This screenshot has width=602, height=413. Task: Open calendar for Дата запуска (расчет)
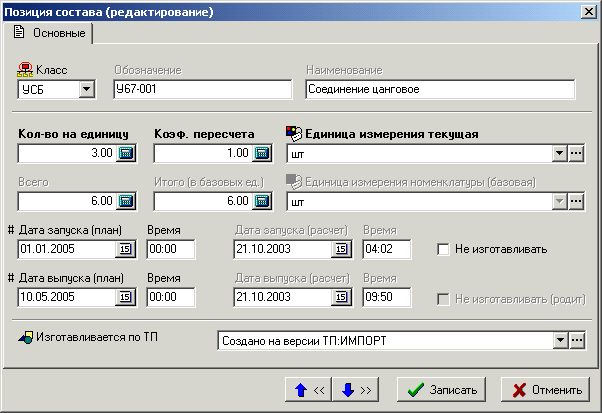tap(341, 249)
